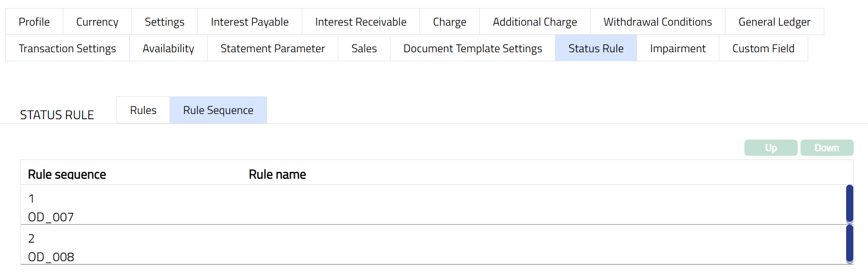Open Transaction Settings tab
The width and height of the screenshot is (868, 274).
[x=67, y=48]
